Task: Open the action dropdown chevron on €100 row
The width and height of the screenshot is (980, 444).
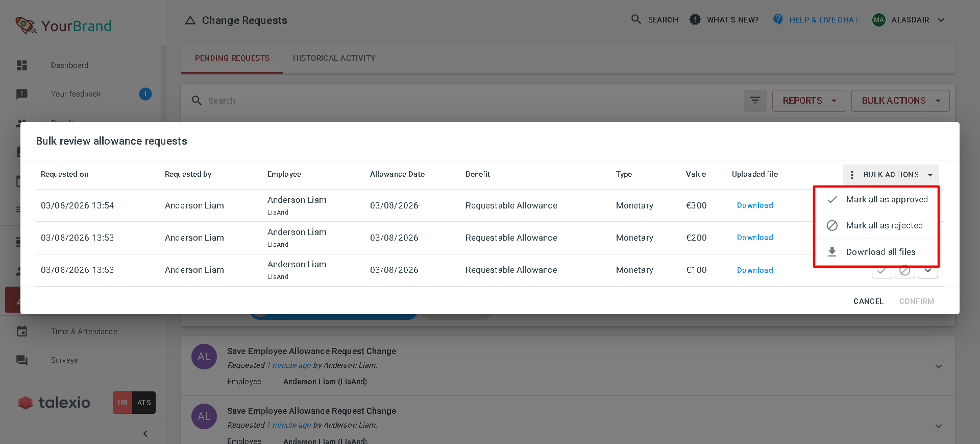Action: pos(928,271)
